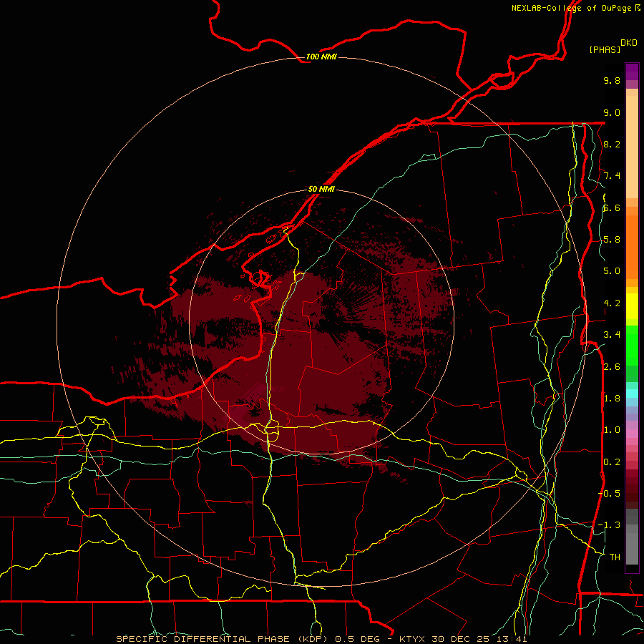The image size is (644, 644).
Task: Click the 9.0 value on the color scale
Action: coord(612,112)
